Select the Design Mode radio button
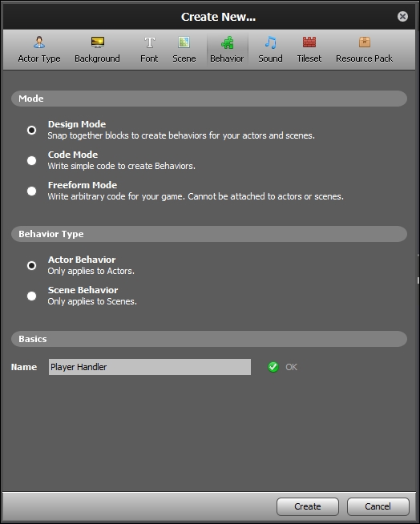This screenshot has width=420, height=524. click(x=32, y=130)
